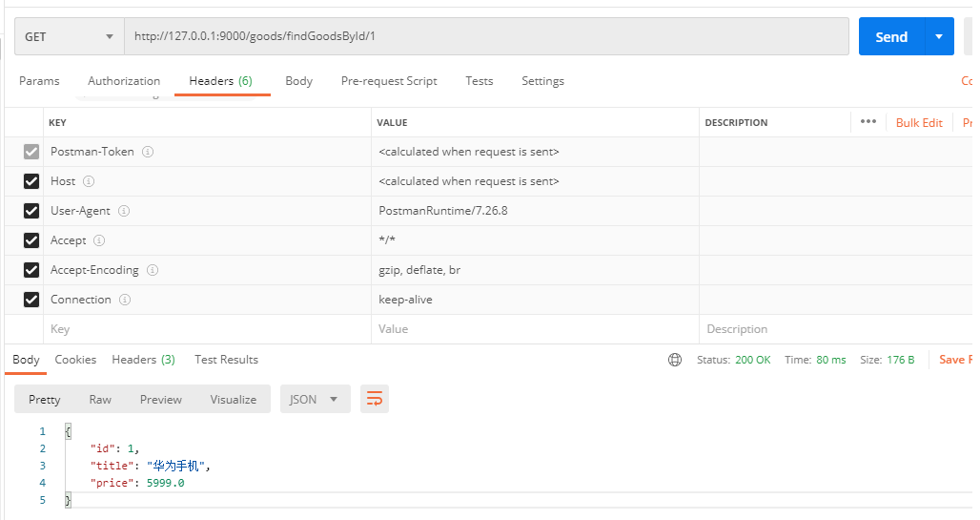Click the empty Value input field

click(535, 329)
